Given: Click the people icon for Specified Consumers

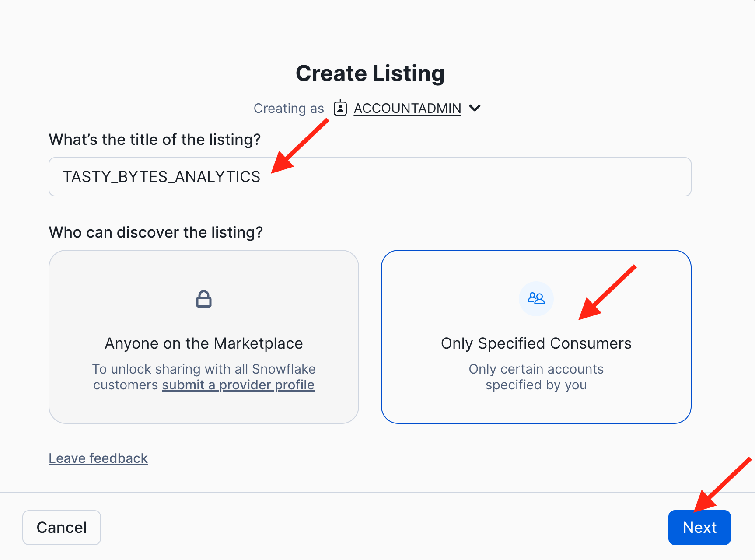Looking at the screenshot, I should click(536, 299).
